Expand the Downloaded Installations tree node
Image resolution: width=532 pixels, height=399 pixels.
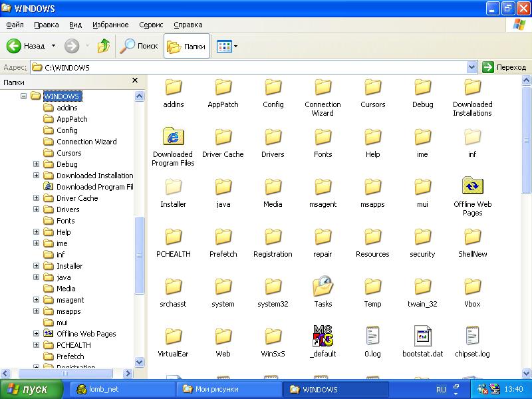pos(36,176)
